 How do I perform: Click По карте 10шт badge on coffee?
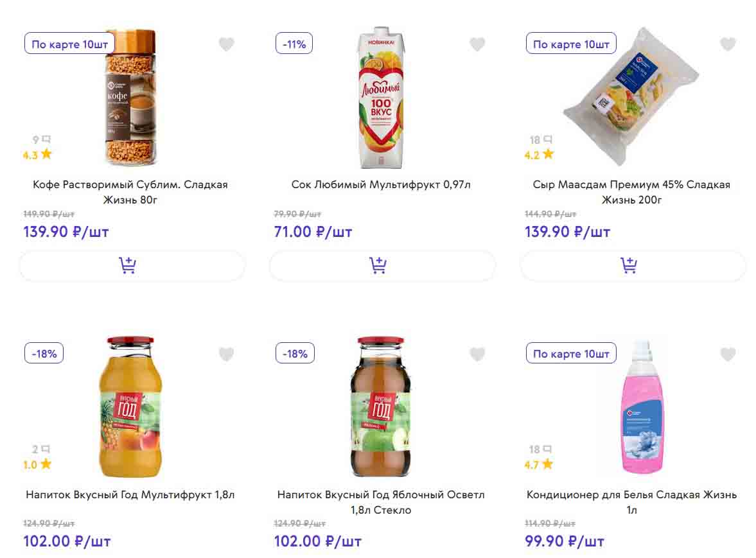point(70,44)
